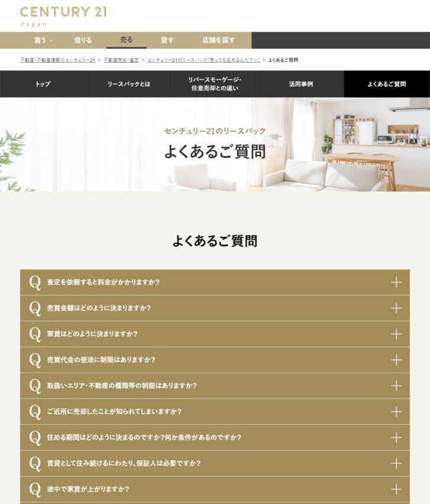Expand the 取扱いエリア・不動産の種類 plus icon
The height and width of the screenshot is (504, 430).
[396, 386]
